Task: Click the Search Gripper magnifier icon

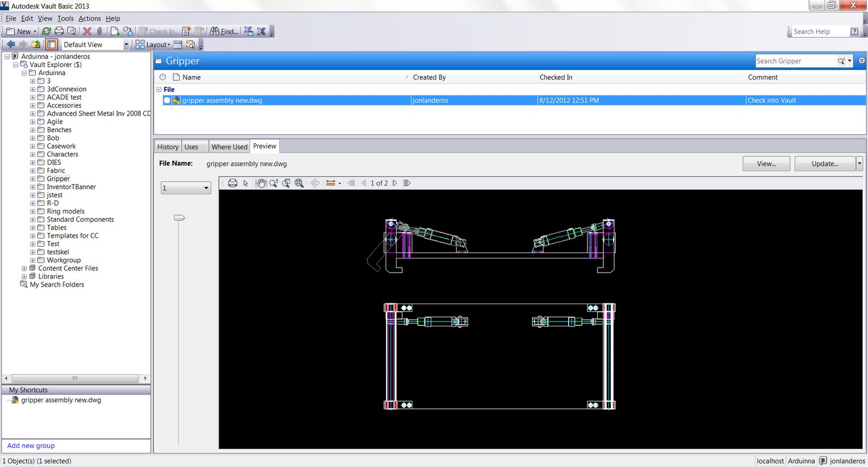Action: pyautogui.click(x=841, y=61)
